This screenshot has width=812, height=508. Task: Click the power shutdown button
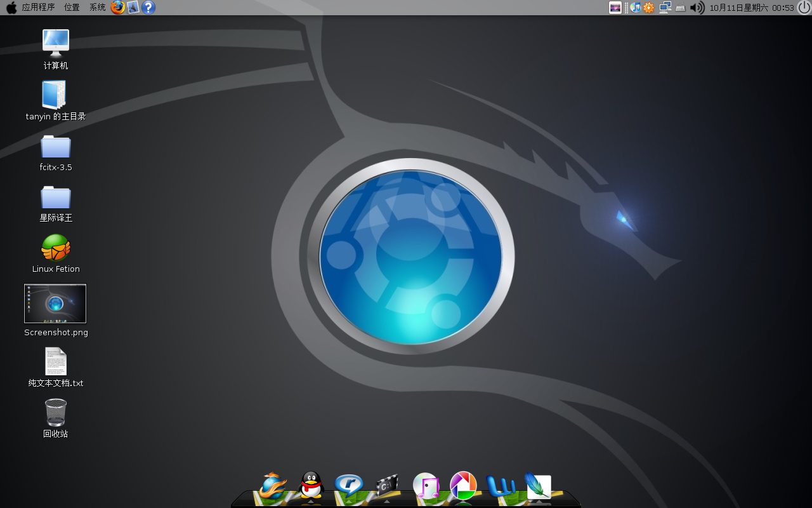(x=804, y=8)
